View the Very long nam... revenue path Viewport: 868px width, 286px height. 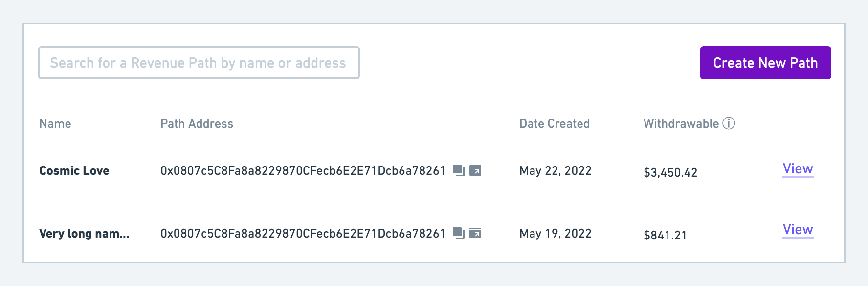tap(798, 230)
